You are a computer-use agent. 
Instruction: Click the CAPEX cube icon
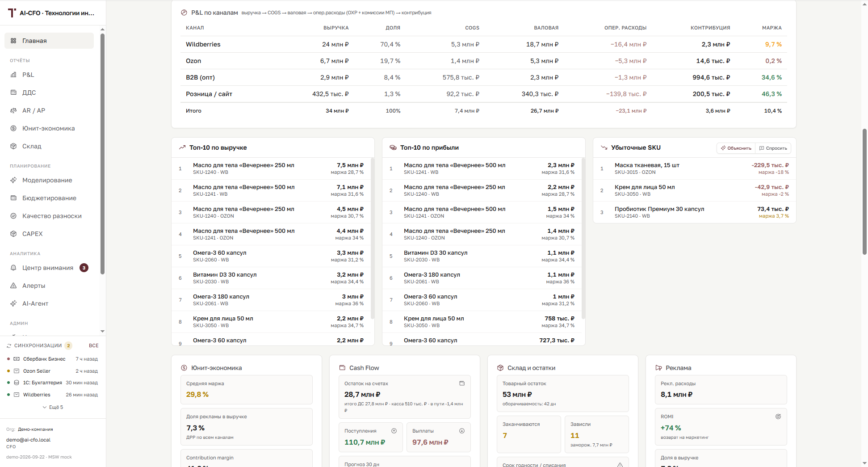13,234
